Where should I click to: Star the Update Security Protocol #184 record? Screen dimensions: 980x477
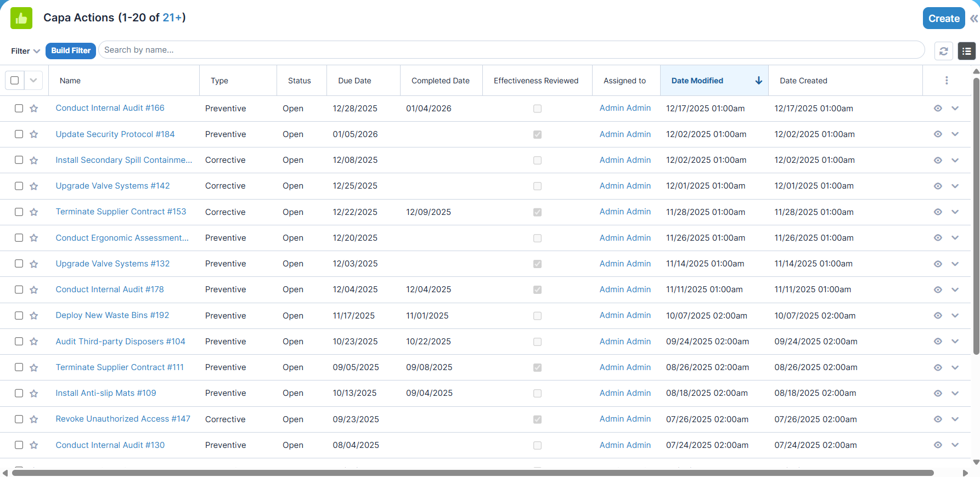34,134
